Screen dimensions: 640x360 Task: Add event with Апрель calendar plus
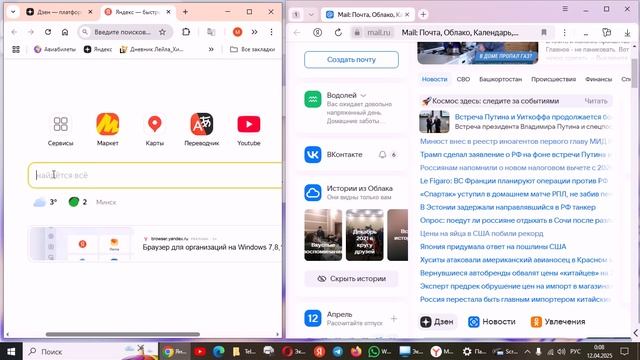coord(394,318)
